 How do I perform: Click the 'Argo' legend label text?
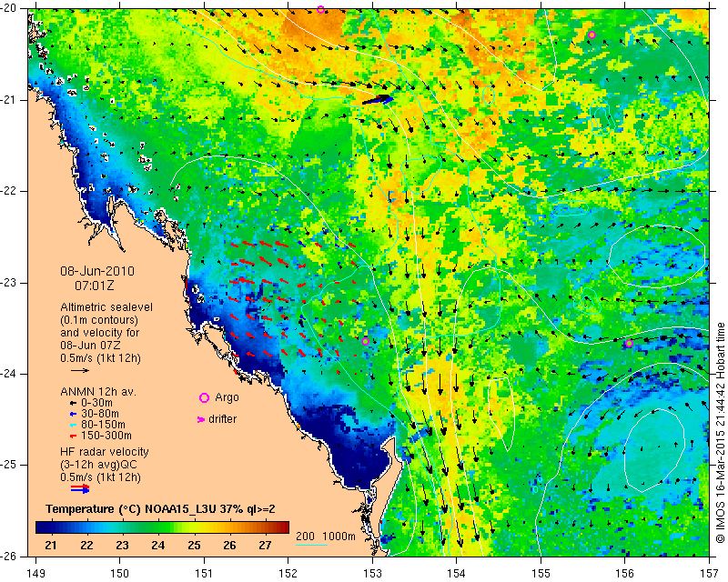tap(227, 397)
